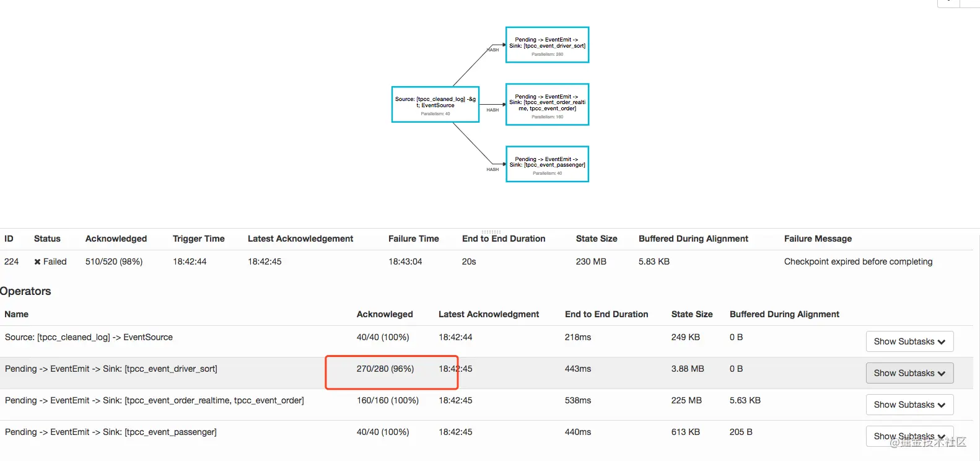This screenshot has width=980, height=461.
Task: Click the 160/160 (100%) acknowledged value
Action: (x=388, y=400)
